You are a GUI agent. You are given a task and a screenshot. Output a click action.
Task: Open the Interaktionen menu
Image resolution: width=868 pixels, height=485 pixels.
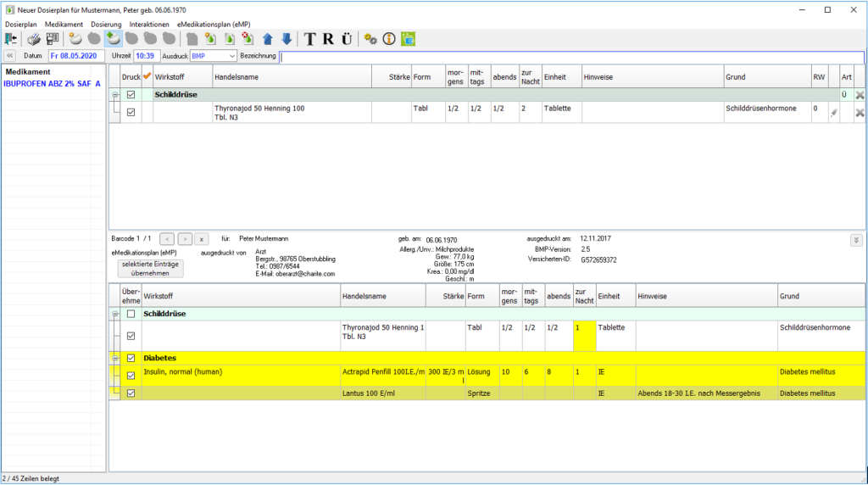coord(149,25)
